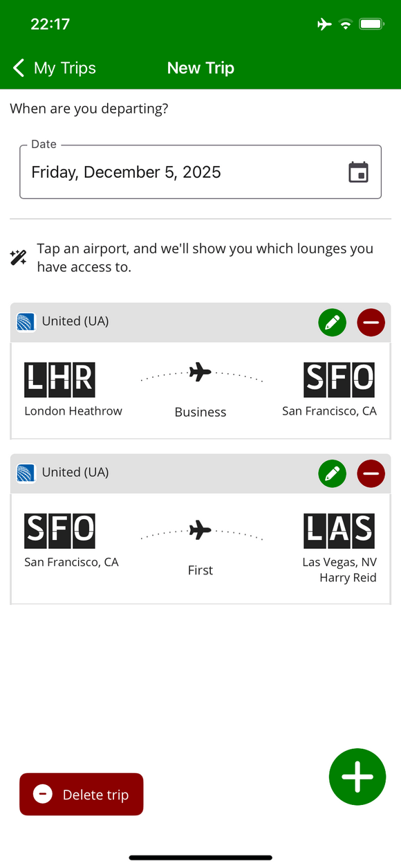
Task: Tap the LAS Harry Reid airport code
Action: pyautogui.click(x=339, y=530)
